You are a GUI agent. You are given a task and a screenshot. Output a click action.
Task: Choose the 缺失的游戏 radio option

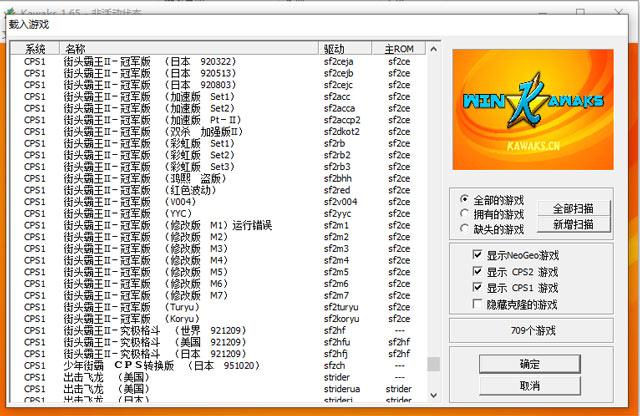click(464, 228)
